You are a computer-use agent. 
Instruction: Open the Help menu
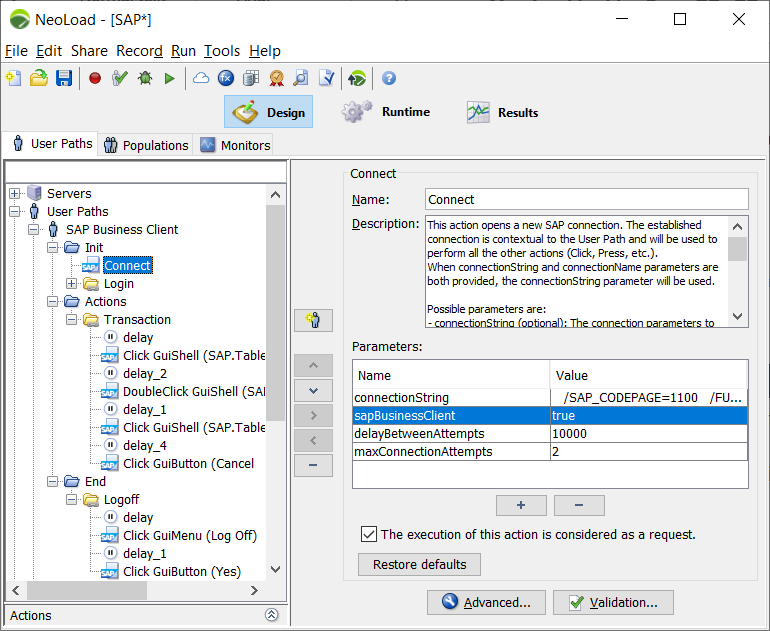click(x=265, y=51)
